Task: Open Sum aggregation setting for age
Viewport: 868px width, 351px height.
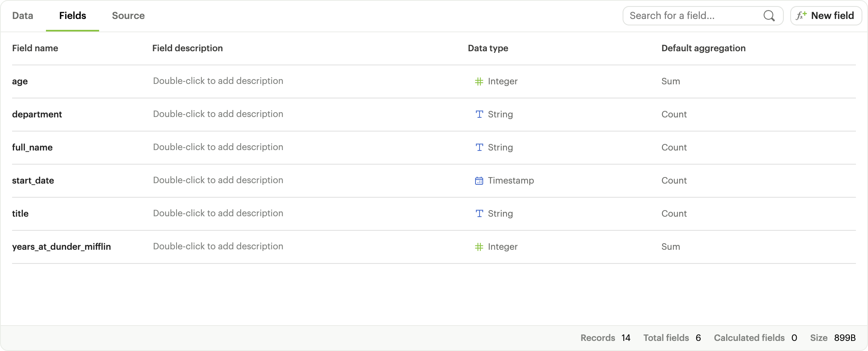Action: tap(671, 81)
